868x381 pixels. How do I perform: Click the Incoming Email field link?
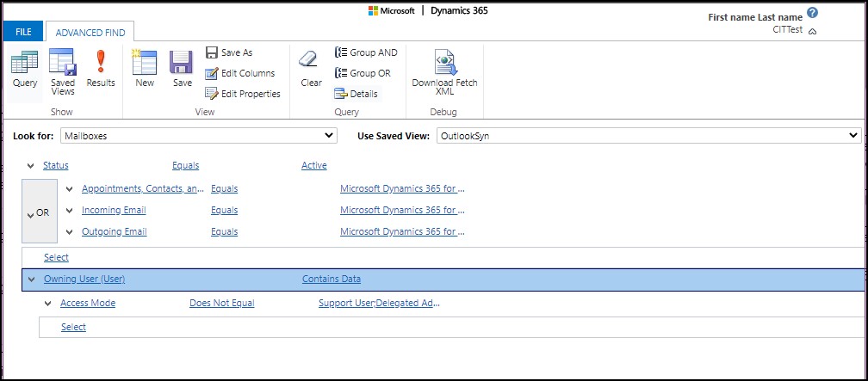114,210
